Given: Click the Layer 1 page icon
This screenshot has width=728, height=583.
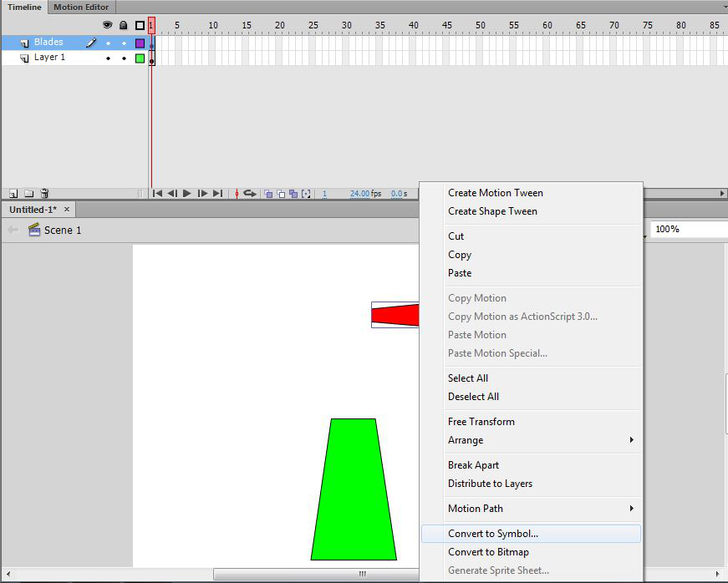Looking at the screenshot, I should [x=24, y=58].
